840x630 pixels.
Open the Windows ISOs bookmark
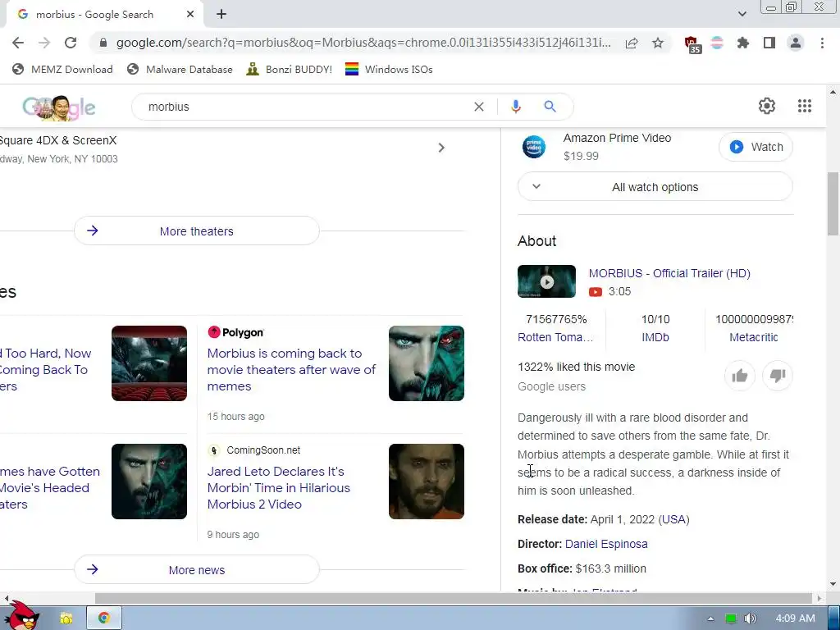click(389, 69)
